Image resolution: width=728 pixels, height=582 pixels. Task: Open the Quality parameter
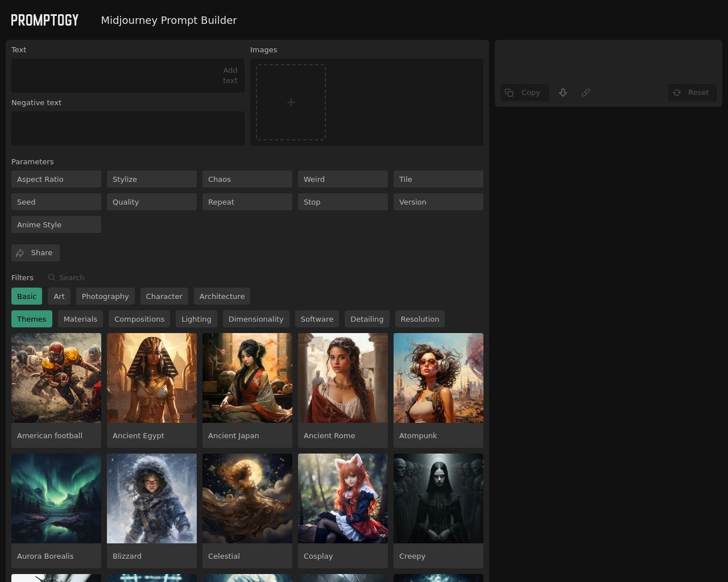152,202
